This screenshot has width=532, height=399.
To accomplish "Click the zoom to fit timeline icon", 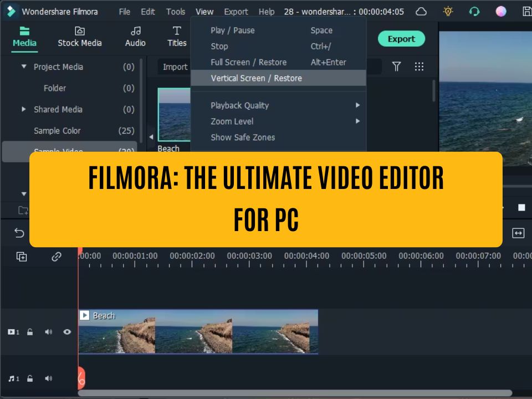I will [x=518, y=233].
